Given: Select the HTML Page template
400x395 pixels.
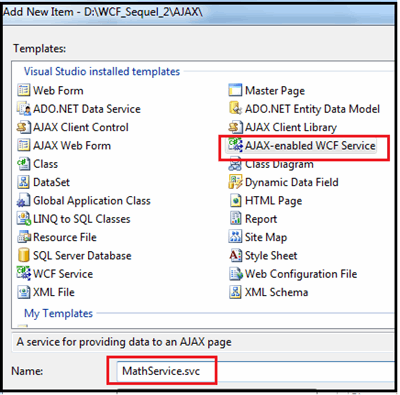Looking at the screenshot, I should click(266, 200).
